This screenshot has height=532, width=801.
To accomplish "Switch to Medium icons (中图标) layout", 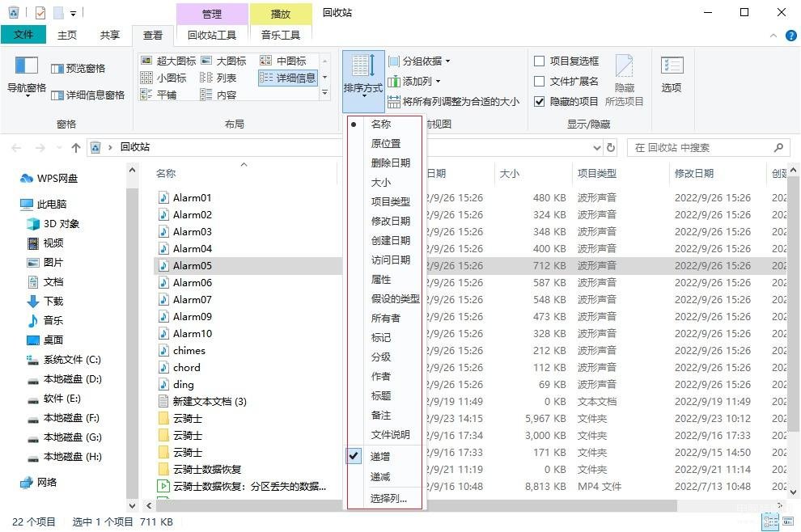I will pos(283,61).
